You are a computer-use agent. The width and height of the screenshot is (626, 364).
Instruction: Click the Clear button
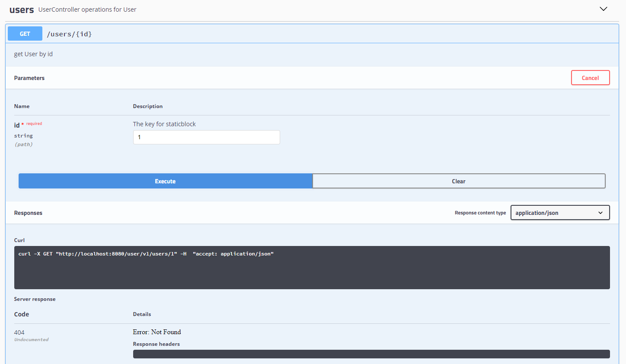click(x=459, y=181)
